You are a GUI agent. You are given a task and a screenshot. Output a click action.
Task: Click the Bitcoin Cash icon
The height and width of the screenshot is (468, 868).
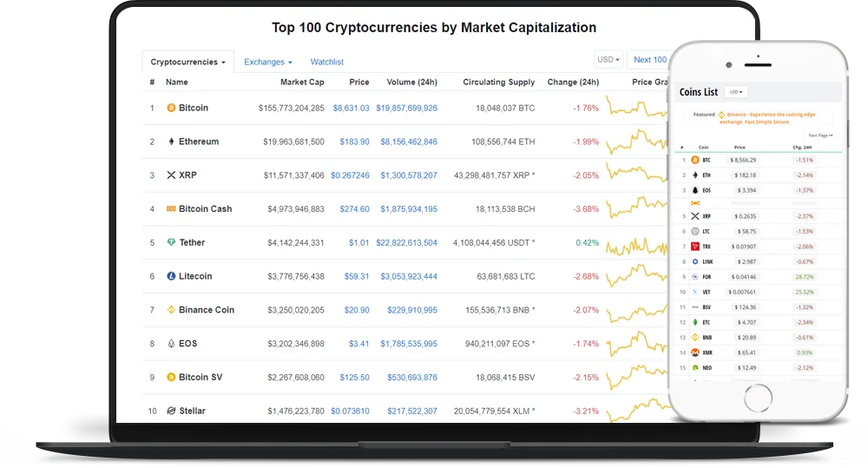point(171,208)
